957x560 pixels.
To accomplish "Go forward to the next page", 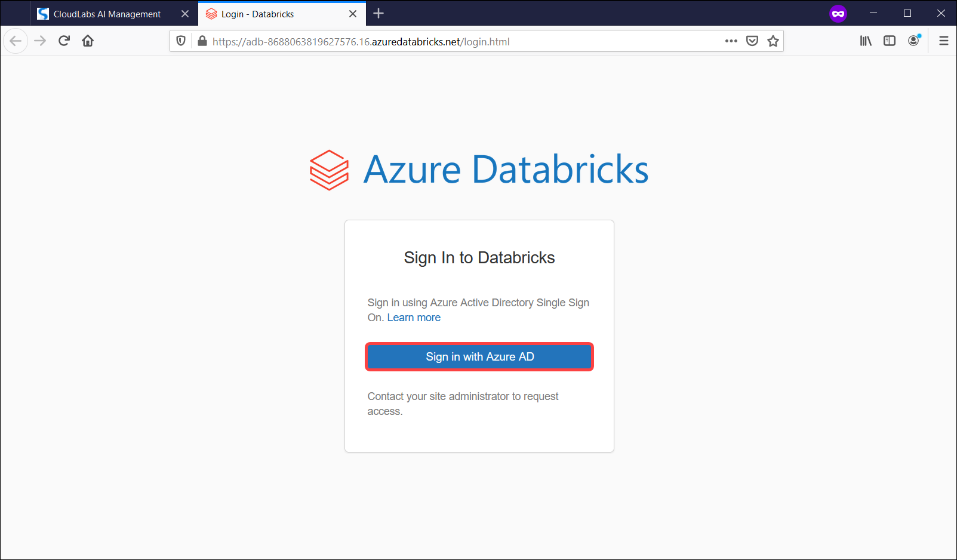I will tap(40, 41).
